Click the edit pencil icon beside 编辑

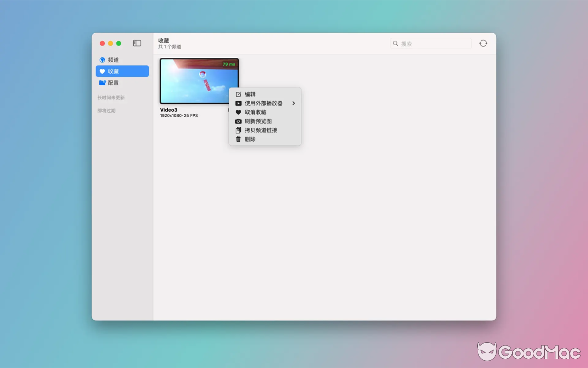[238, 94]
